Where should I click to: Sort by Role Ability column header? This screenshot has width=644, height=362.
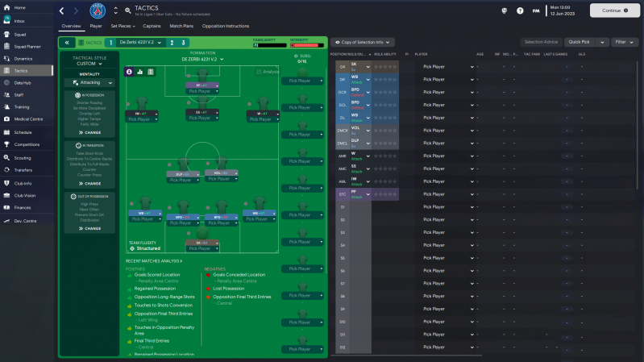[384, 54]
